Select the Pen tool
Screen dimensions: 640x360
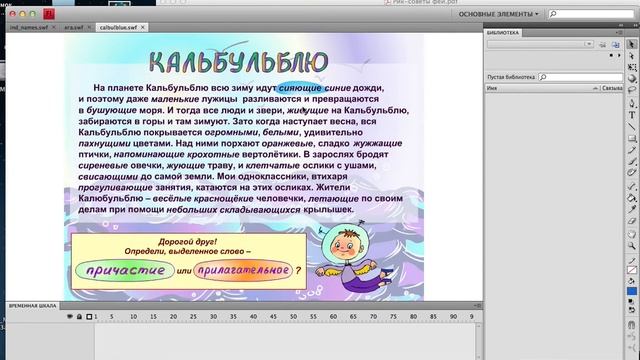(x=631, y=103)
